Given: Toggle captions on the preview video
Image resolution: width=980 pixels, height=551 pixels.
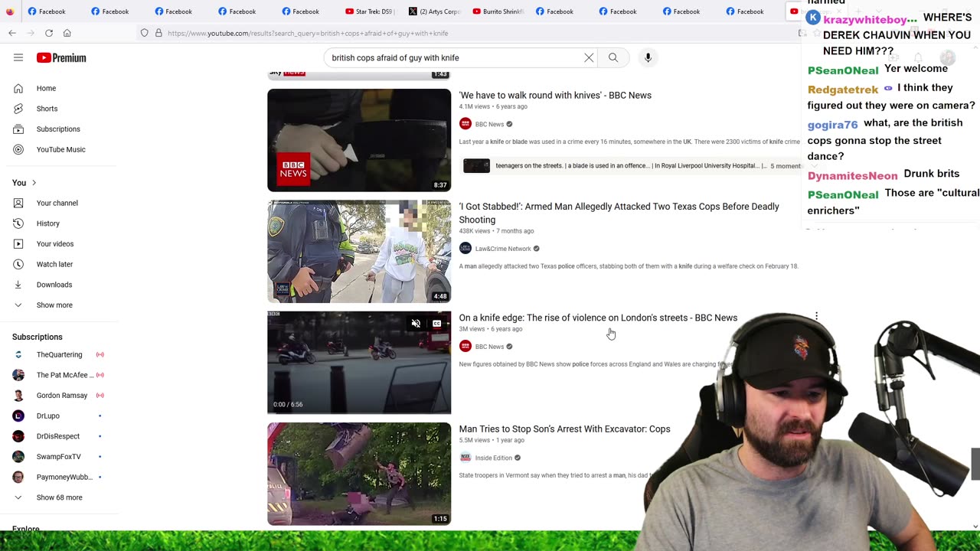Looking at the screenshot, I should coord(437,324).
